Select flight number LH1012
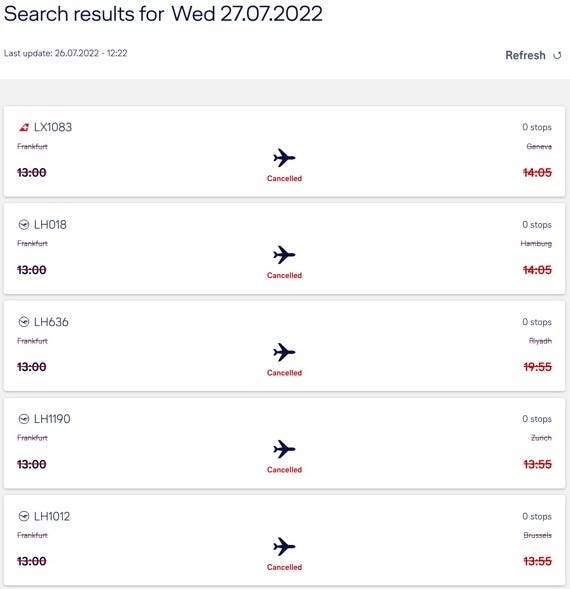 click(x=52, y=516)
